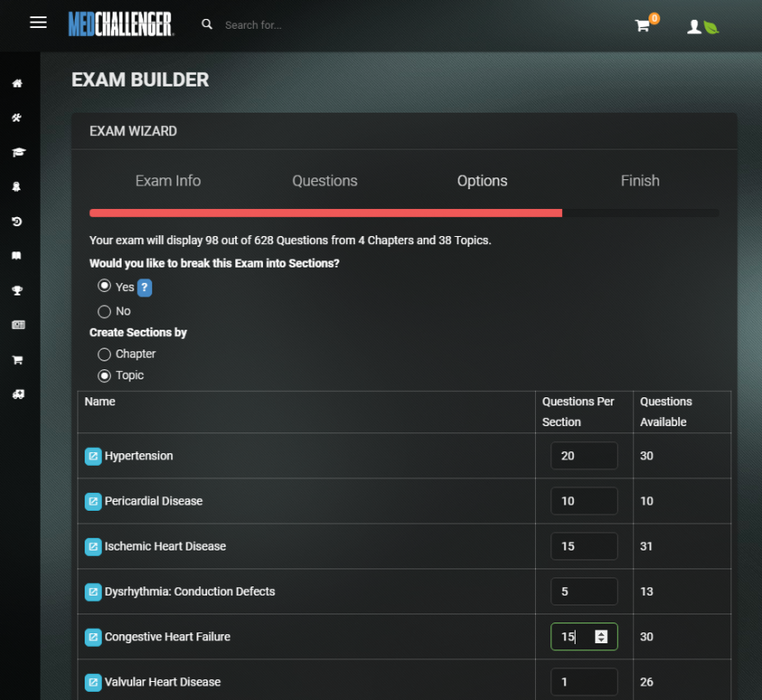Open the store cart sidebar icon
This screenshot has width=762, height=700.
click(x=17, y=359)
